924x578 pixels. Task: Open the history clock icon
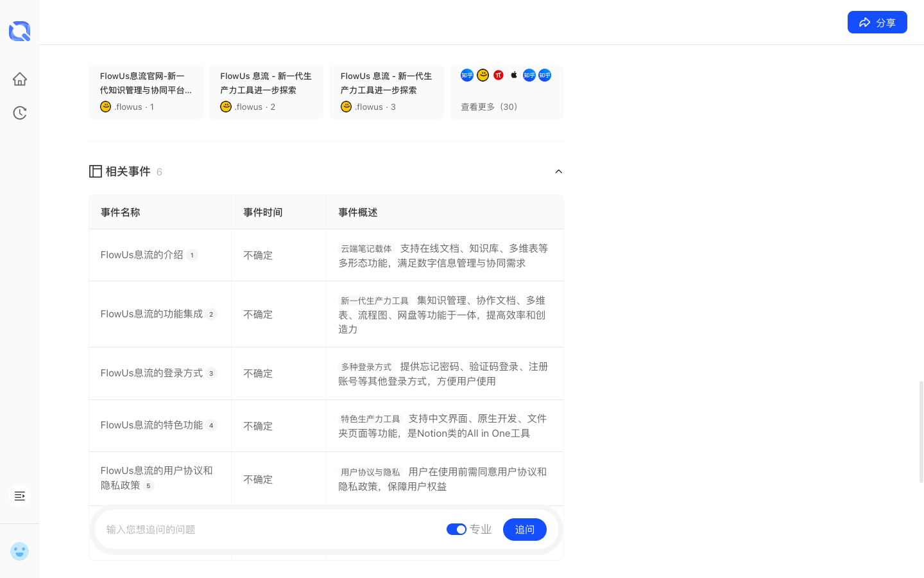coord(20,113)
